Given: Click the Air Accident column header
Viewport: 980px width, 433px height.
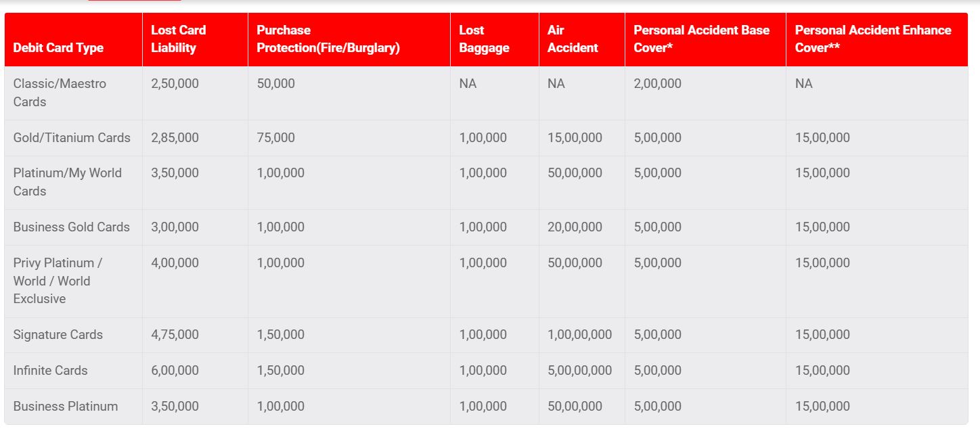Looking at the screenshot, I should point(573,39).
